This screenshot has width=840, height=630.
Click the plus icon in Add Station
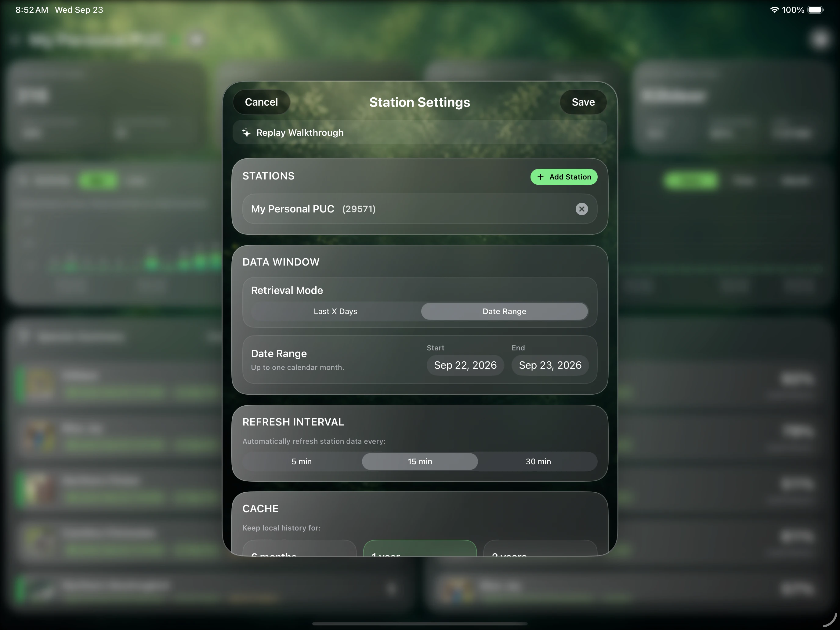click(x=540, y=177)
